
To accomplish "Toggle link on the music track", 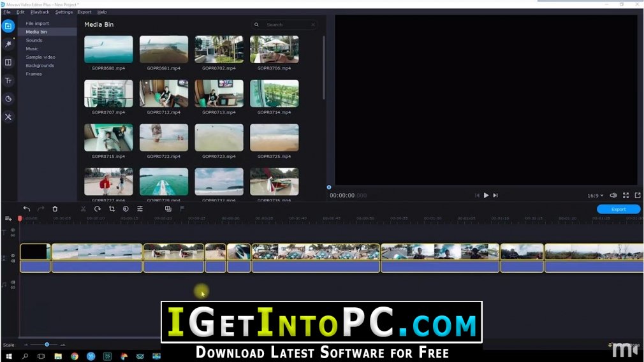I will click(x=13, y=287).
